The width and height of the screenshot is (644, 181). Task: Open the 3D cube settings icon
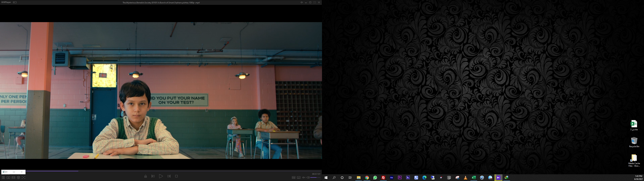18,177
